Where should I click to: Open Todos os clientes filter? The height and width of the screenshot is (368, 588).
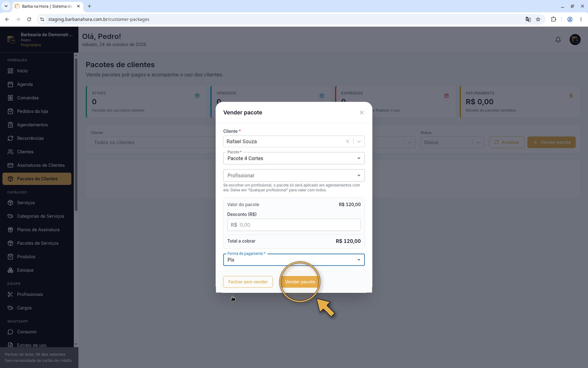[153, 142]
